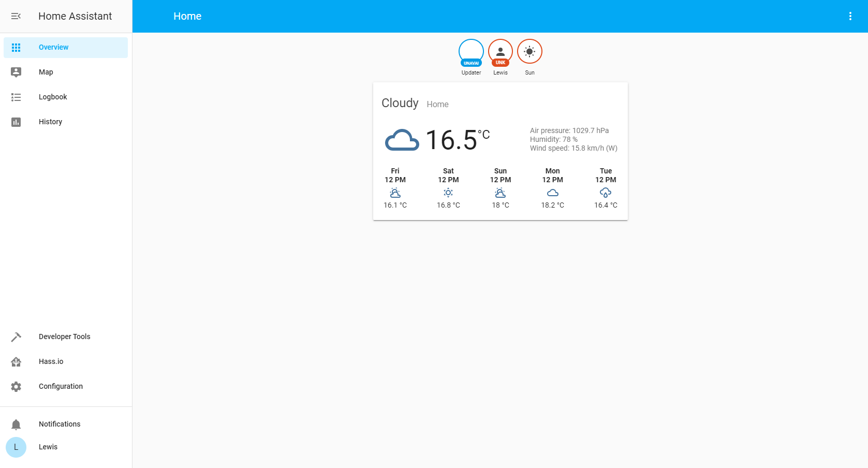
Task: Open Hass.io from the sidebar
Action: 16,361
